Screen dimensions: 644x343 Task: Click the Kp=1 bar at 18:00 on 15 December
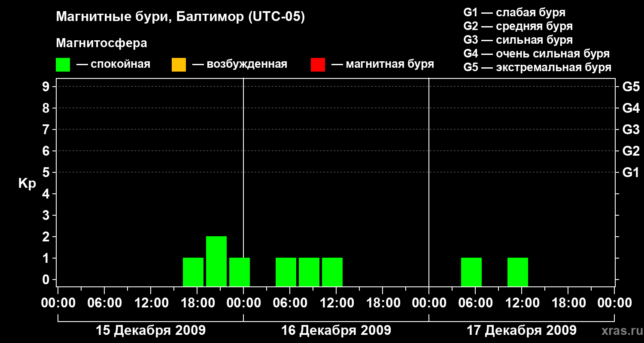click(x=193, y=272)
